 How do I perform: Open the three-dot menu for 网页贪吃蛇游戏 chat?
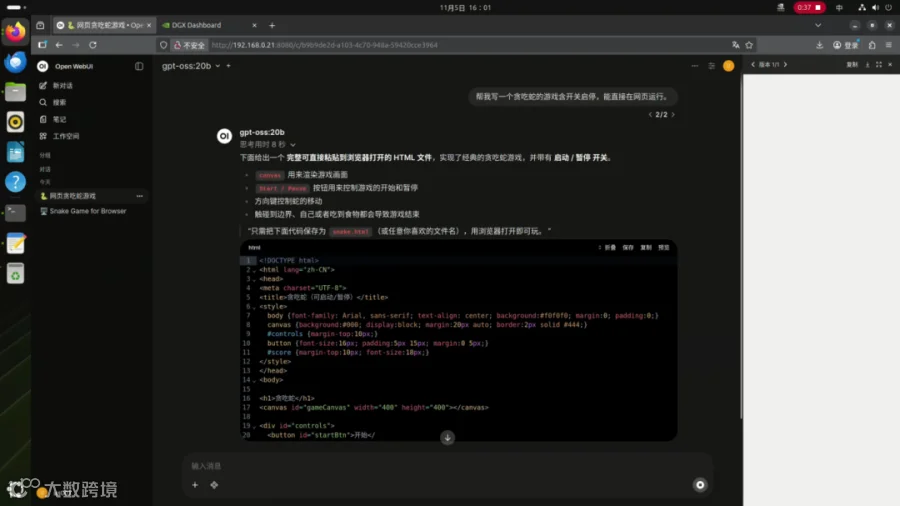[139, 196]
